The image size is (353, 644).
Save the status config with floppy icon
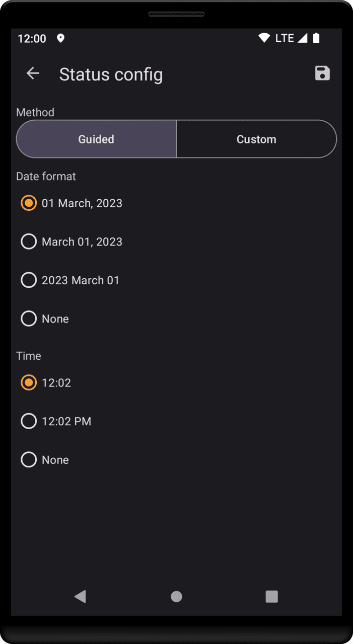pos(322,73)
